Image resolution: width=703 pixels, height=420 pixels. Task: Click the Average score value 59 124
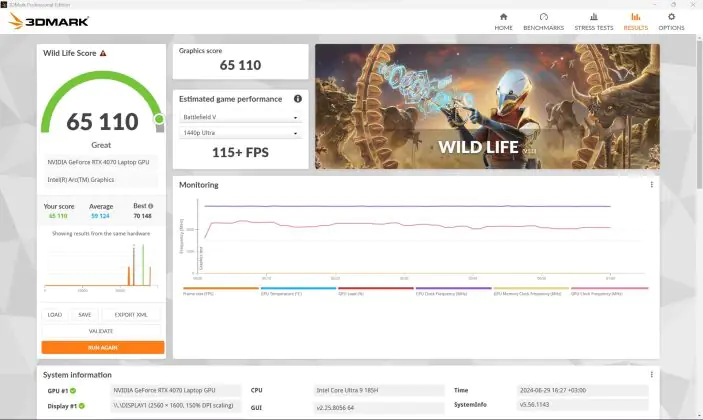click(100, 216)
